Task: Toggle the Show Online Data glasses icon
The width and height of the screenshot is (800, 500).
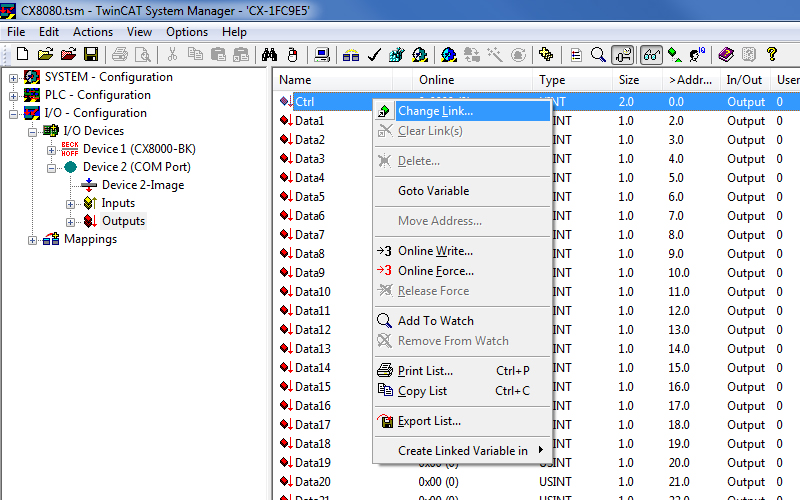Action: pyautogui.click(x=652, y=54)
